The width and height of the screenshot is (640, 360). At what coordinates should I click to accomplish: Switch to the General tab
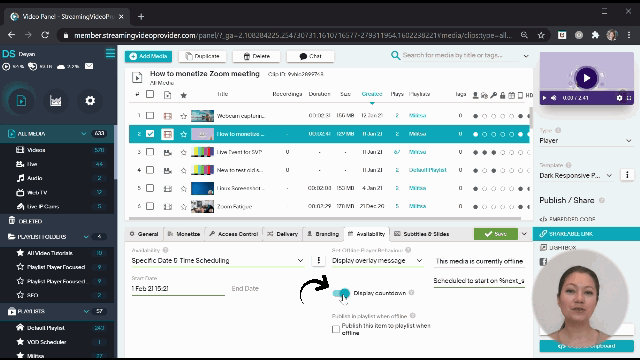pyautogui.click(x=144, y=234)
